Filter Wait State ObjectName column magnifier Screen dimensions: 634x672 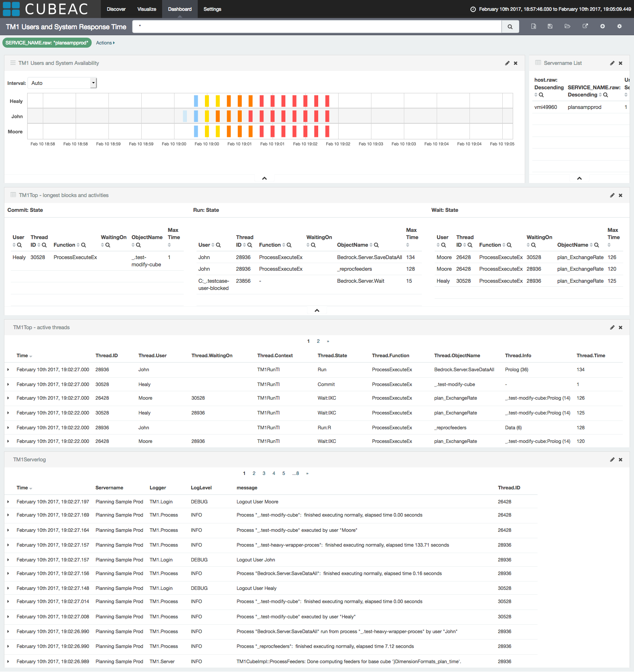(596, 245)
